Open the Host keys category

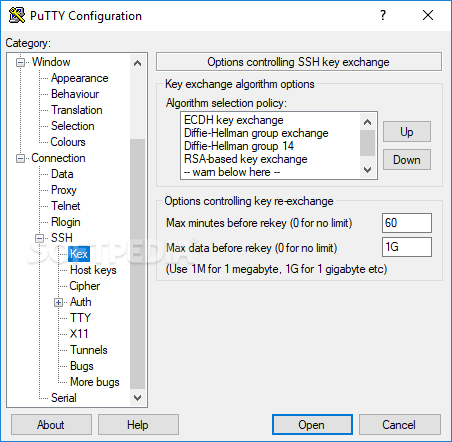(93, 270)
